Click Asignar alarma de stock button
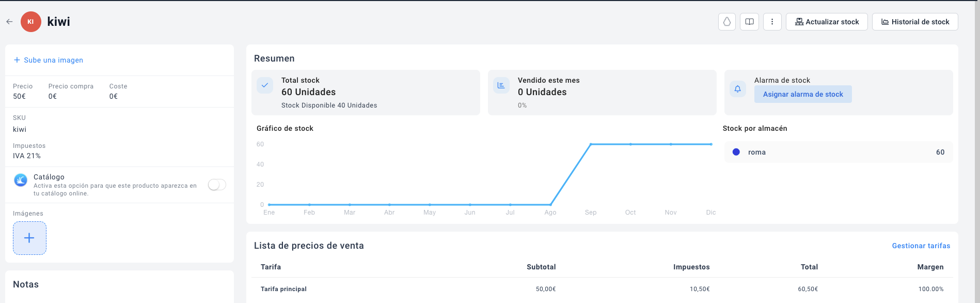The height and width of the screenshot is (303, 980). (x=803, y=94)
